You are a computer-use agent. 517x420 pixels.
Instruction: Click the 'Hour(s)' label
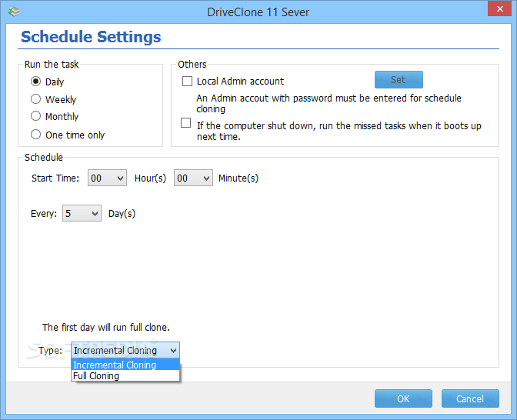[150, 178]
